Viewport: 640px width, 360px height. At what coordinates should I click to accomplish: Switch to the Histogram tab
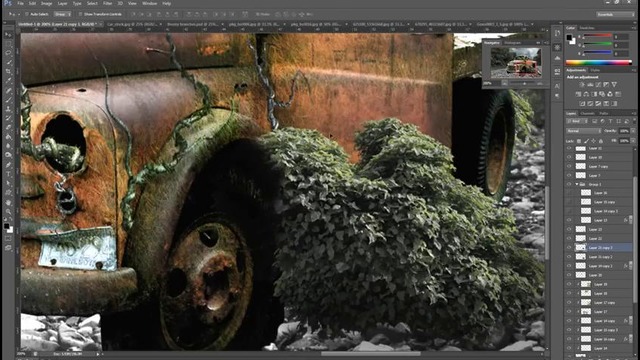pyautogui.click(x=512, y=42)
